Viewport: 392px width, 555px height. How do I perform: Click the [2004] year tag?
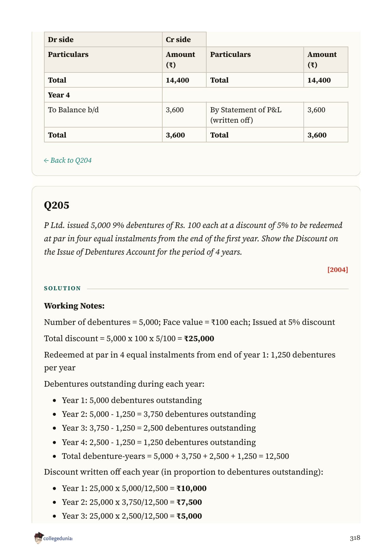coord(338,270)
